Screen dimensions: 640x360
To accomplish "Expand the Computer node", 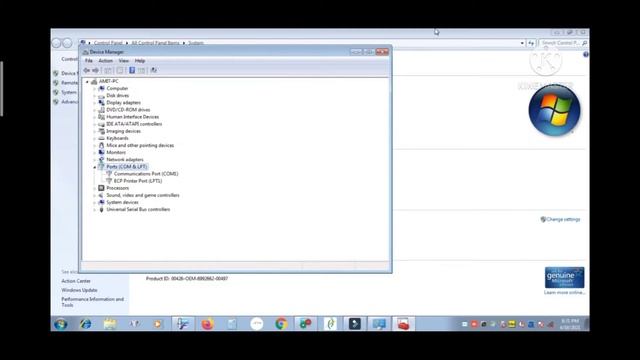I will tap(94, 89).
